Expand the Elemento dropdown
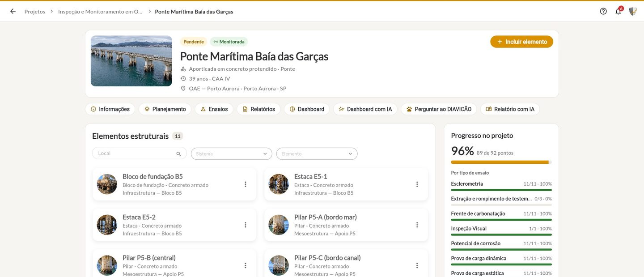The height and width of the screenshot is (277, 644). coord(317,153)
